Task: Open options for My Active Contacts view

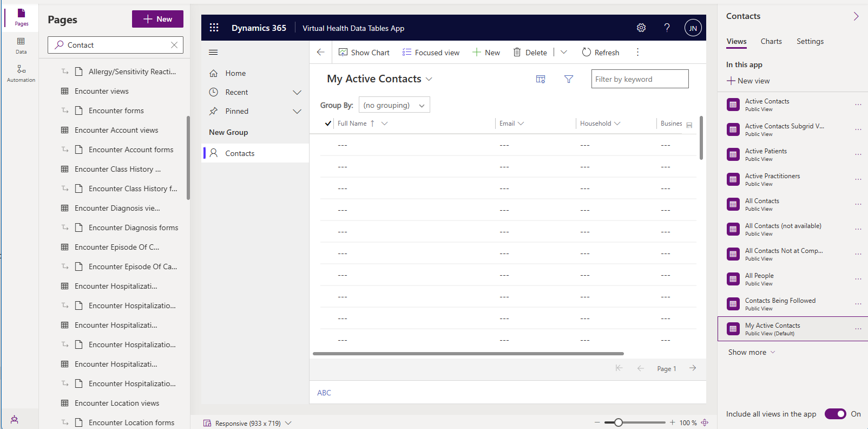Action: pos(858,329)
